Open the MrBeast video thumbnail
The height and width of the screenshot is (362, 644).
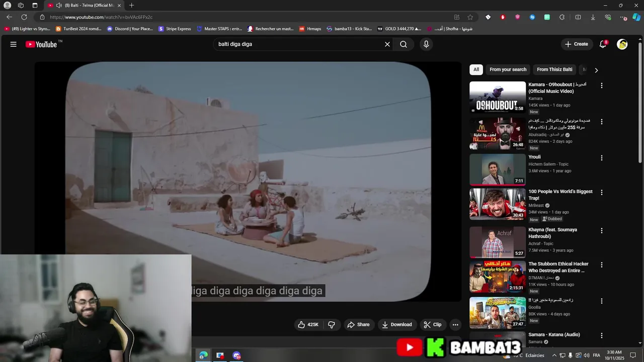point(498,204)
